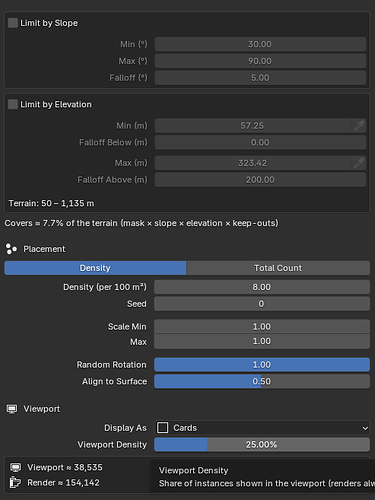This screenshot has width=375, height=500.
Task: Click the Viewport count monitor icon
Action: 15,467
